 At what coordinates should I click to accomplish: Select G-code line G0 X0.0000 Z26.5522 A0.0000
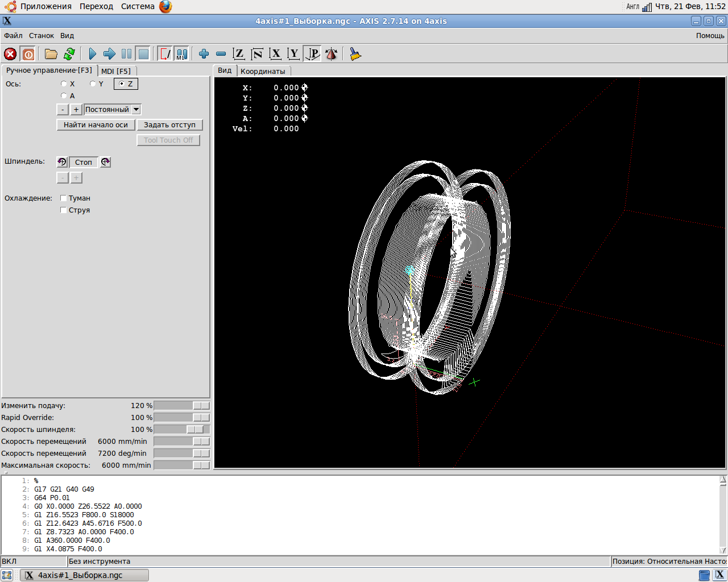pyautogui.click(x=88, y=506)
